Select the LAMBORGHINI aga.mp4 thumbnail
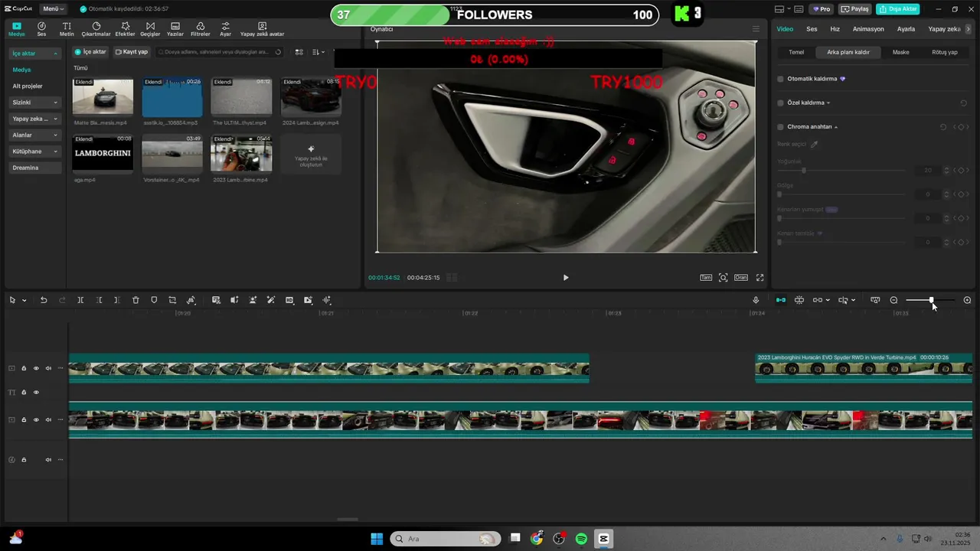Viewport: 980px width, 551px height. coord(103,154)
